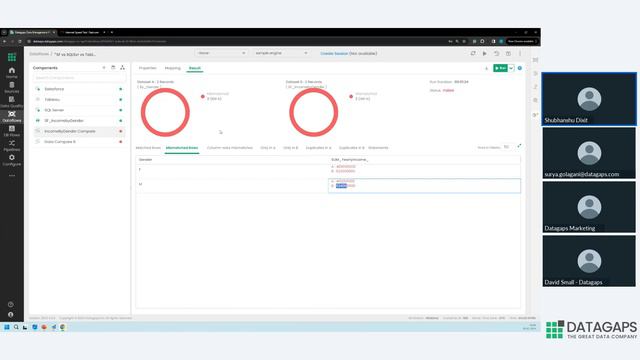Image resolution: width=640 pixels, height=360 pixels.
Task: Click the F gender row cell
Action: (x=232, y=169)
